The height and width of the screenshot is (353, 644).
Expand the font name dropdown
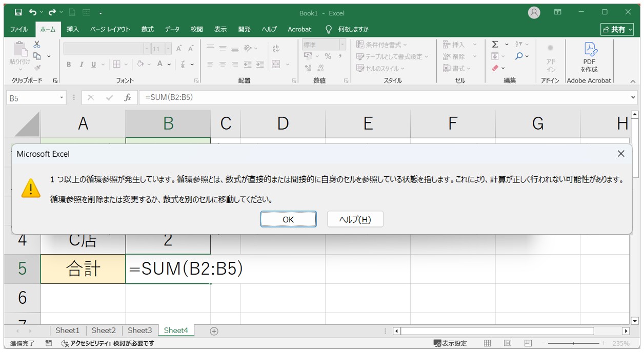click(x=147, y=49)
